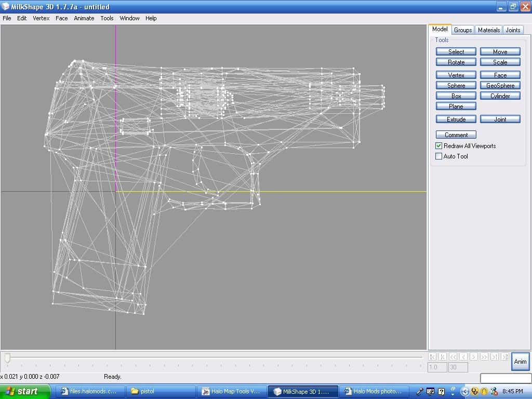Create a Sphere primitive
The height and width of the screenshot is (399, 532).
(456, 86)
